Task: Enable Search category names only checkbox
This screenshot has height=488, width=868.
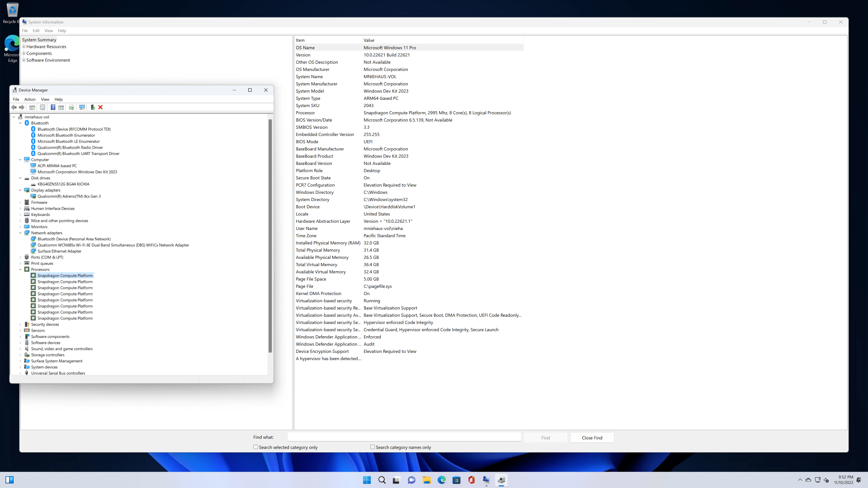Action: [373, 447]
